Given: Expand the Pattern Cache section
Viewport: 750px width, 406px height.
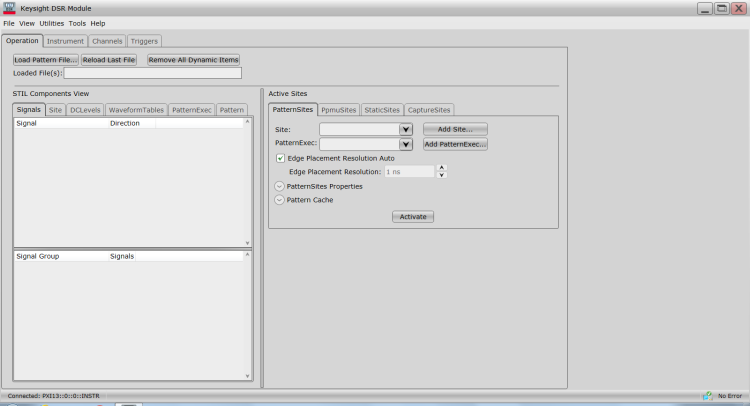Looking at the screenshot, I should pos(279,200).
